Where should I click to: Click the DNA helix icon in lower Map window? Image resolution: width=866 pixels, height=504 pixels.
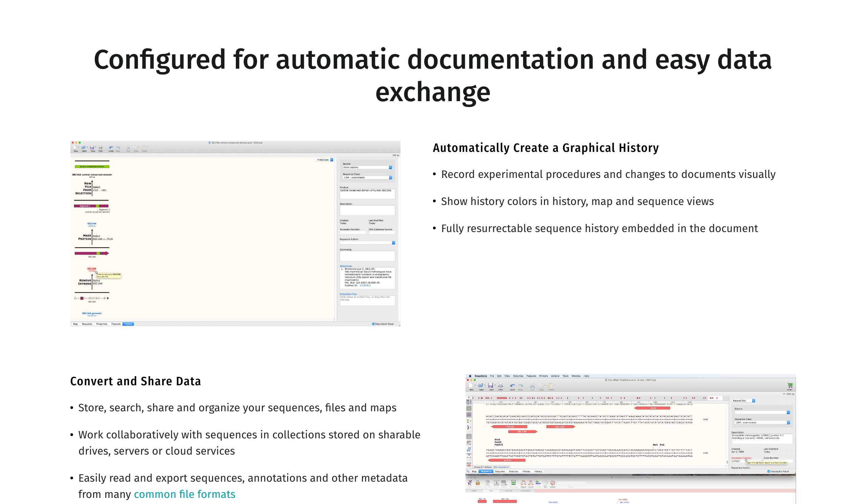(470, 483)
